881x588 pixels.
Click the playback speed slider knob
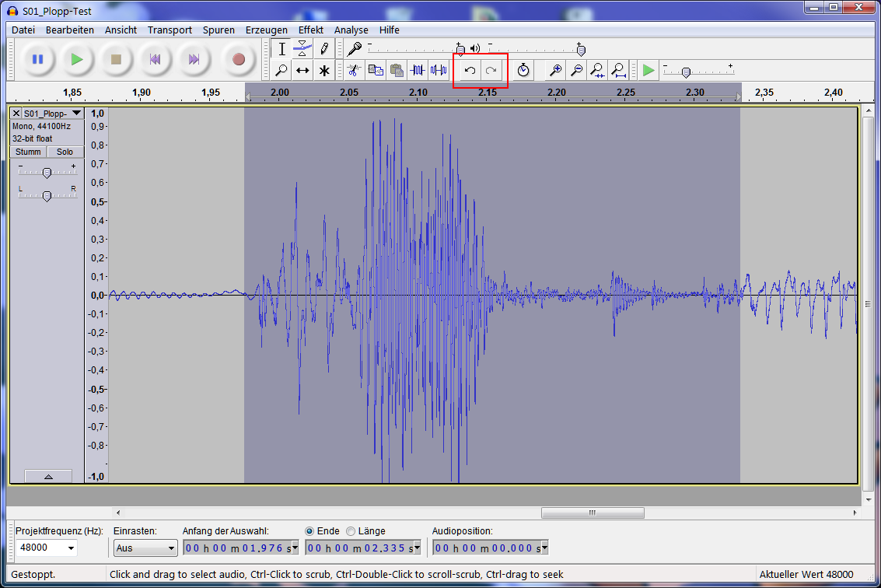[686, 72]
